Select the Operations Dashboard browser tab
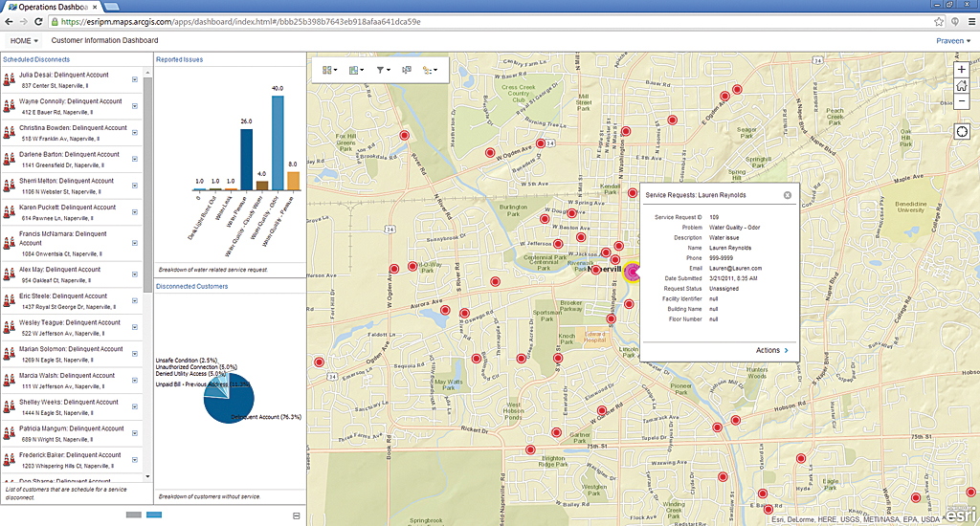The image size is (980, 526). point(52,7)
